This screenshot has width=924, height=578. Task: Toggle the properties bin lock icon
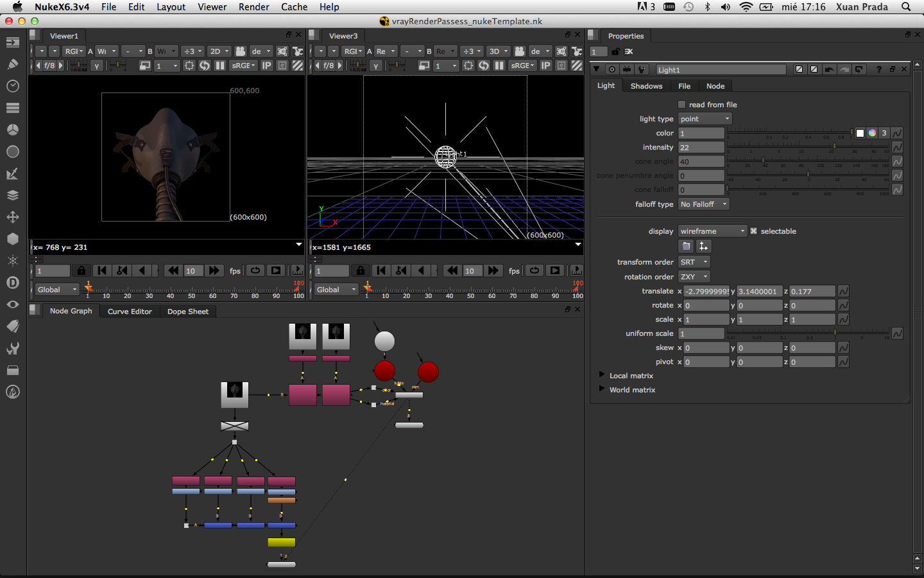pos(615,51)
